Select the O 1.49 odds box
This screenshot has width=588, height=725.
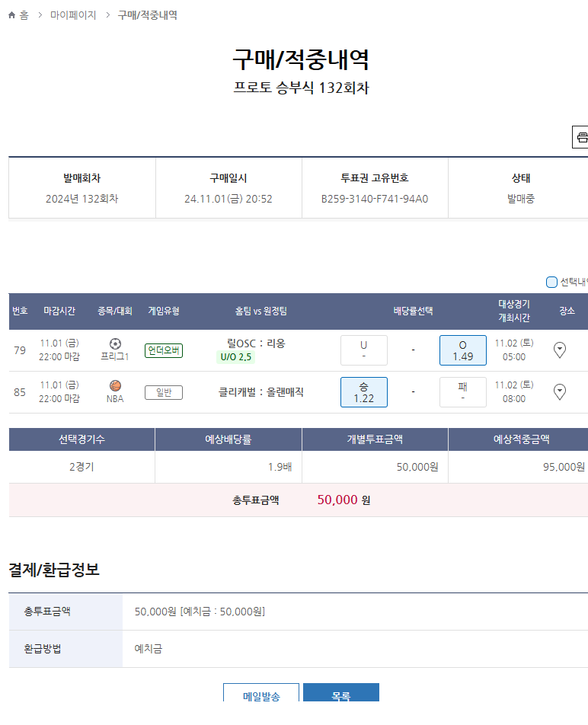point(462,350)
